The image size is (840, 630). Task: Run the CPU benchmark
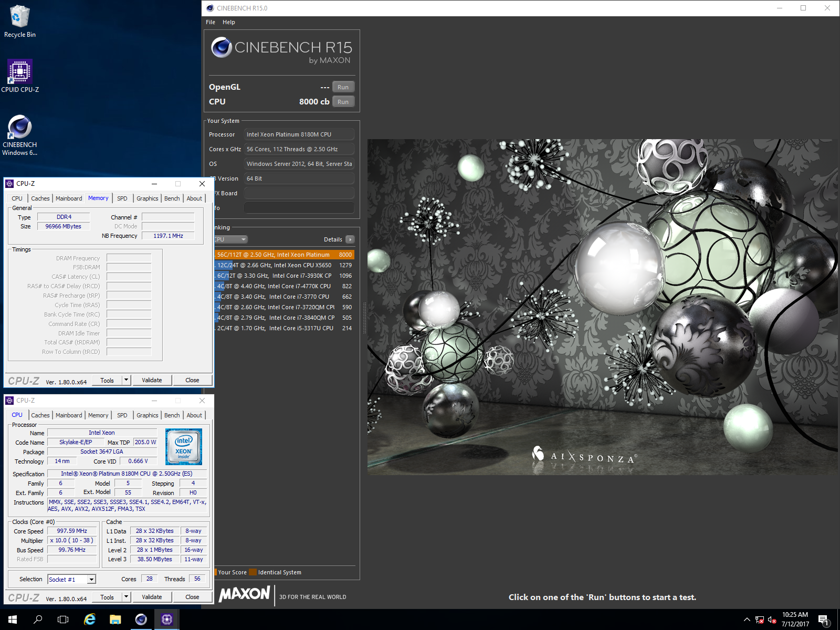(343, 102)
